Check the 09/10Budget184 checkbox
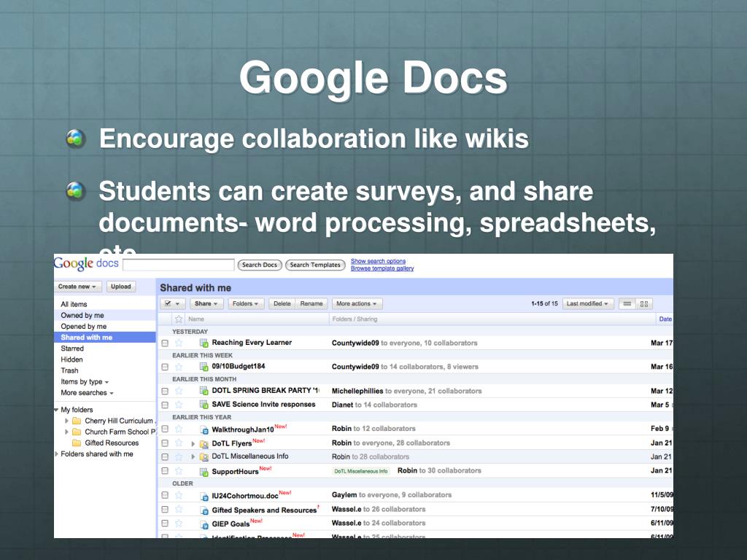Image resolution: width=747 pixels, height=560 pixels. click(165, 367)
